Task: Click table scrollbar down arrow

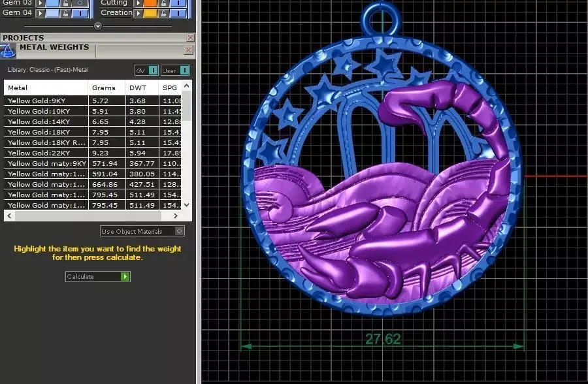Action: (x=187, y=205)
